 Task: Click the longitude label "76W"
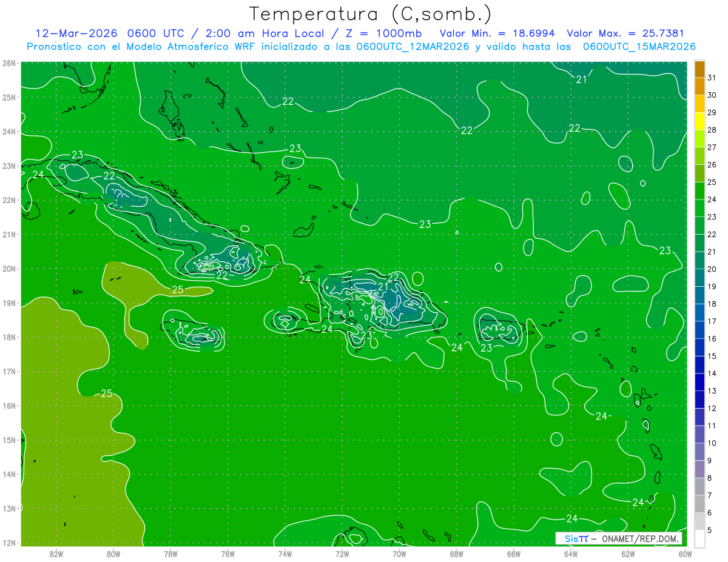pyautogui.click(x=227, y=554)
